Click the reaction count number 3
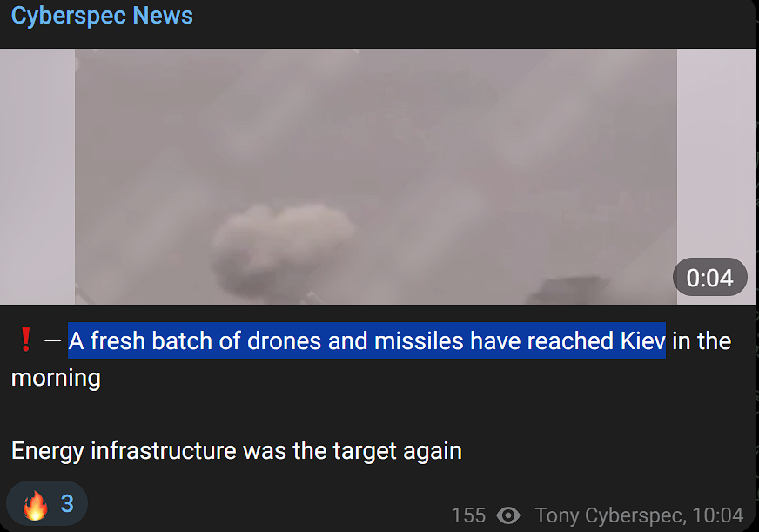 (x=67, y=504)
